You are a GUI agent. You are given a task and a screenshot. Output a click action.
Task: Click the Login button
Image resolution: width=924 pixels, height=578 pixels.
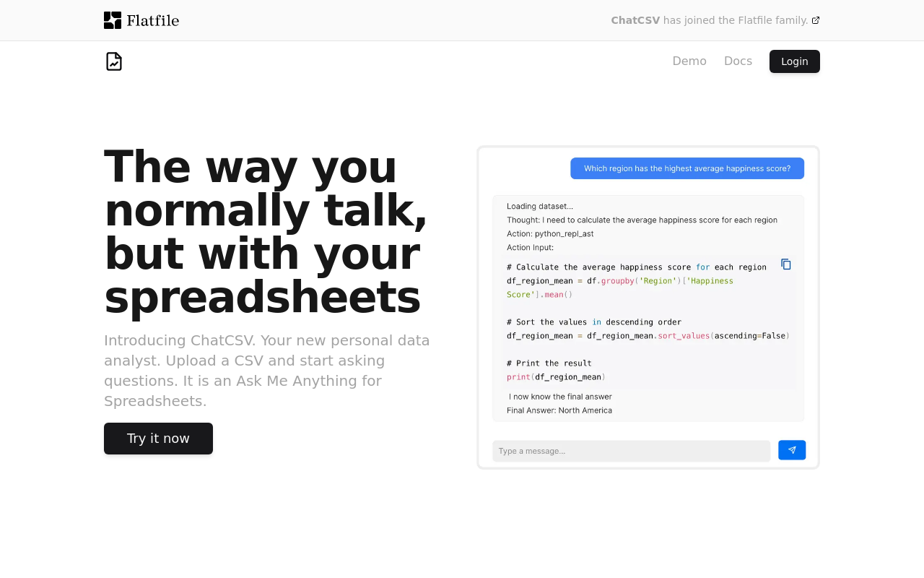pos(795,61)
